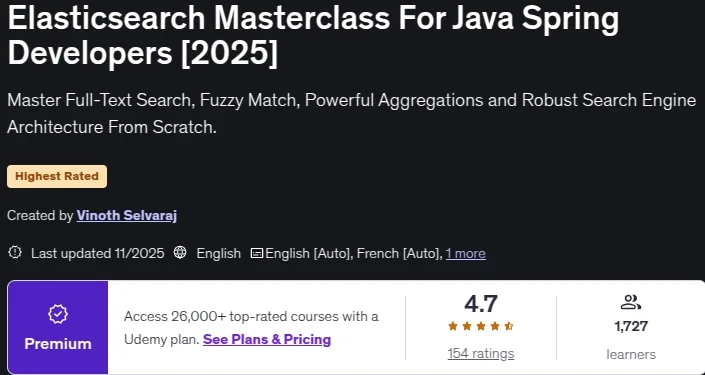Click the course subtitle description text
Image resolution: width=705 pixels, height=375 pixels.
pyautogui.click(x=352, y=113)
